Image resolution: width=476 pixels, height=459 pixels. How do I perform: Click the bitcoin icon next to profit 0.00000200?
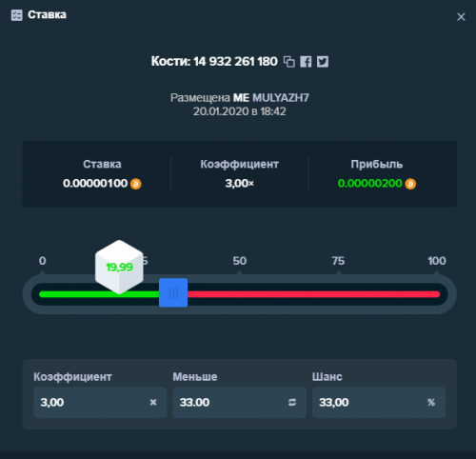tap(410, 184)
